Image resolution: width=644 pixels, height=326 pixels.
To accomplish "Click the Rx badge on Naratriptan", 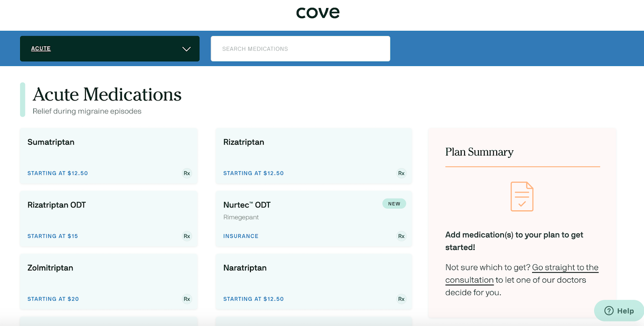I will coord(401,299).
